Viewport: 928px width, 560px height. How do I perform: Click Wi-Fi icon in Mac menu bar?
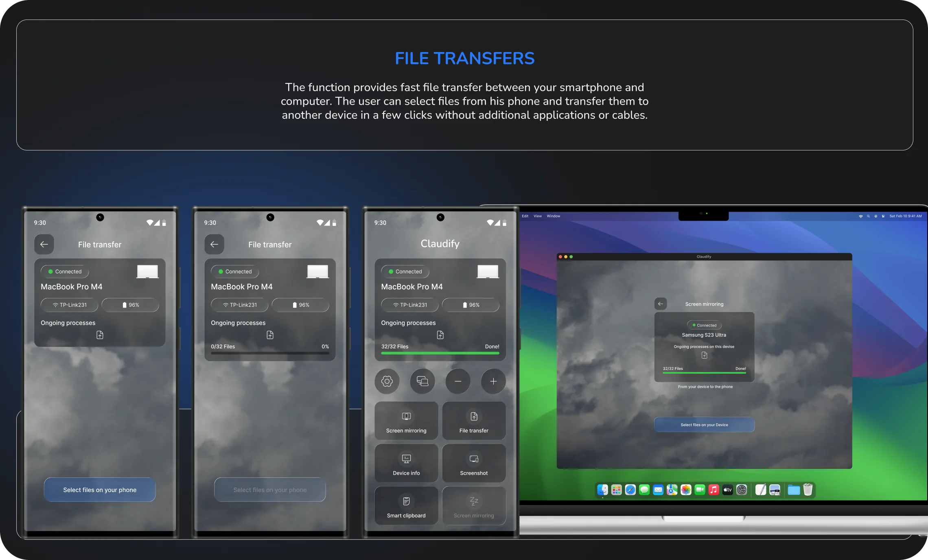pyautogui.click(x=860, y=216)
